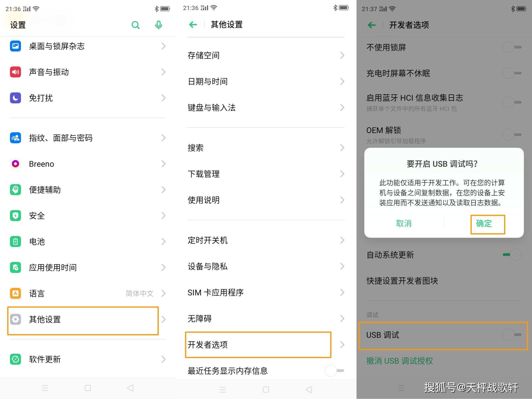This screenshot has width=532, height=399.
Task: Tap 要开启 USB 调试吗? dialog title
Action: [x=442, y=164]
